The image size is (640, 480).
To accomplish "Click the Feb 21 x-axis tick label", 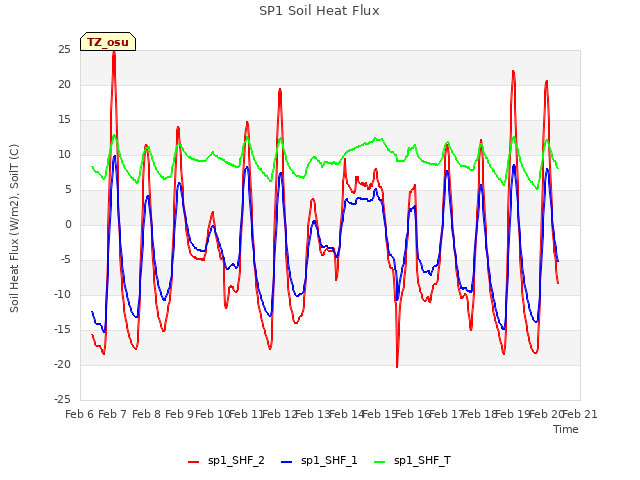I will tap(580, 414).
